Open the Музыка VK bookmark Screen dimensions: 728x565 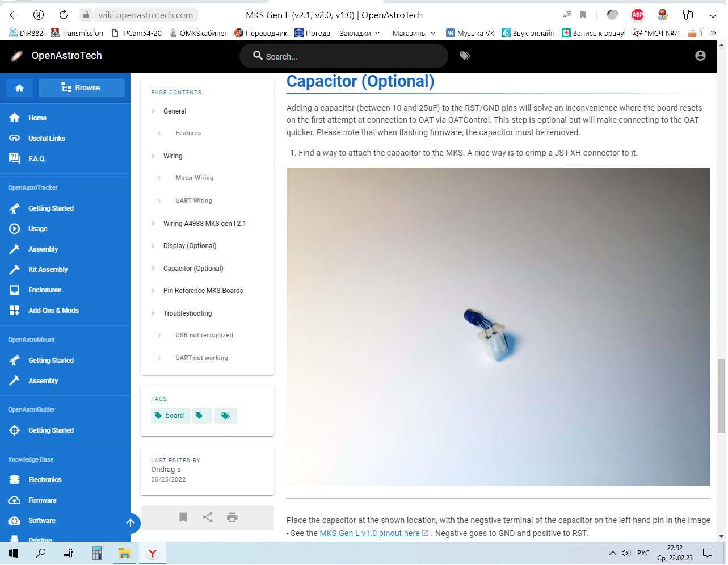coord(470,34)
